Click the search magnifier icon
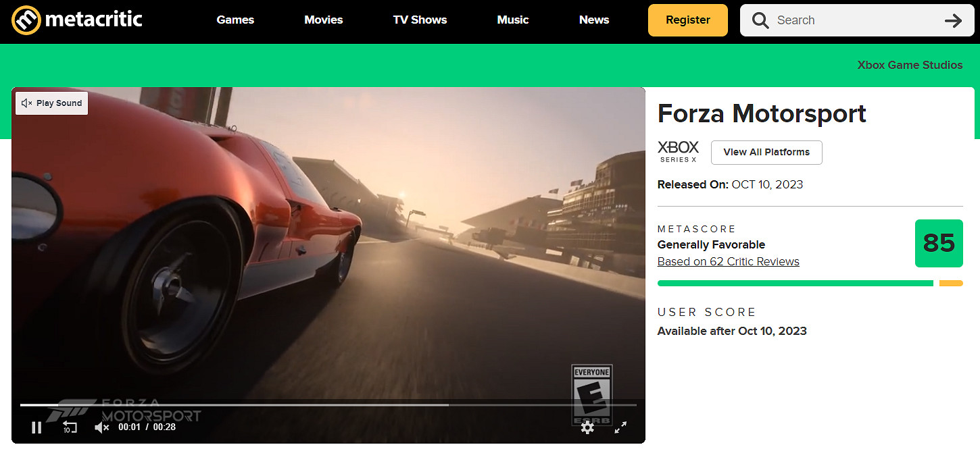The height and width of the screenshot is (449, 980). [760, 20]
